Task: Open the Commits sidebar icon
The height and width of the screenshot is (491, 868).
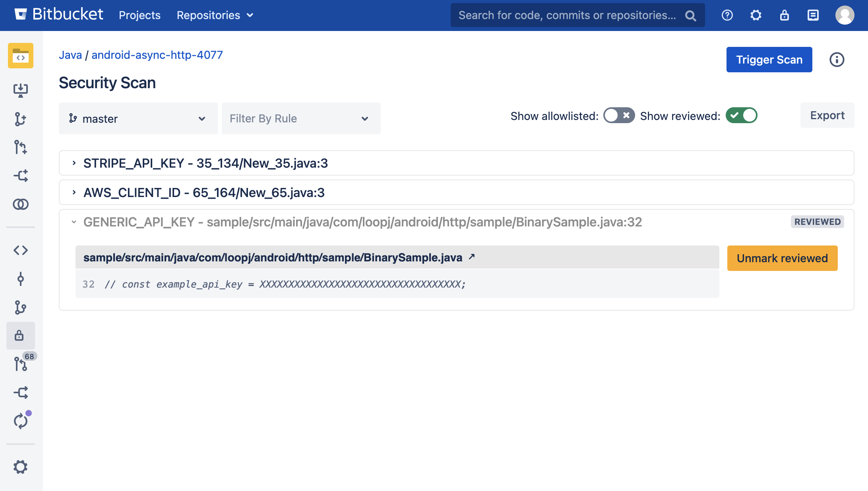Action: tap(21, 279)
